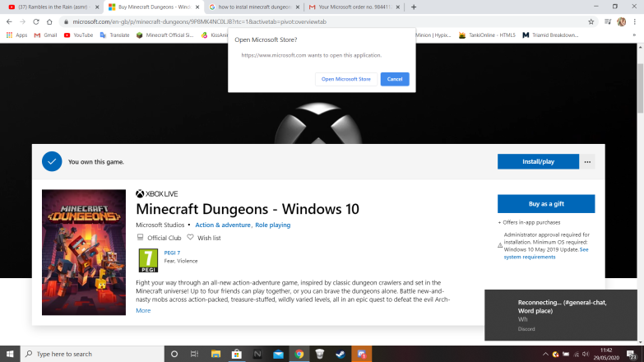Open the Action & adventure category link

click(x=223, y=225)
